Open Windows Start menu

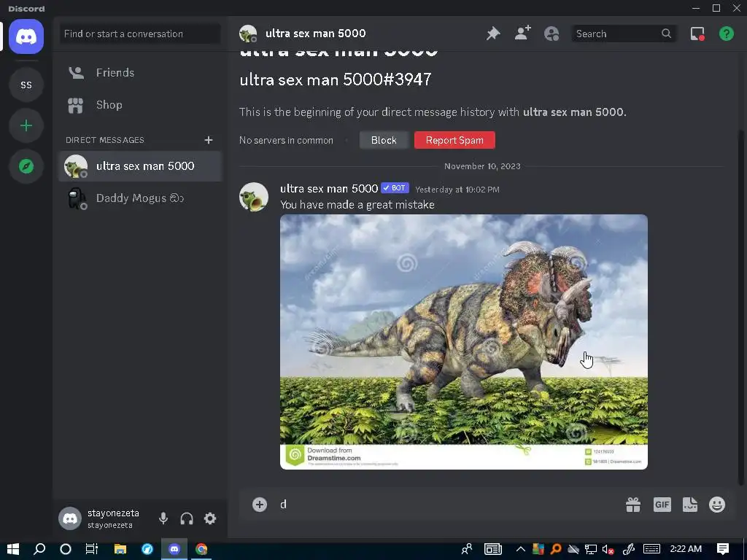13,549
